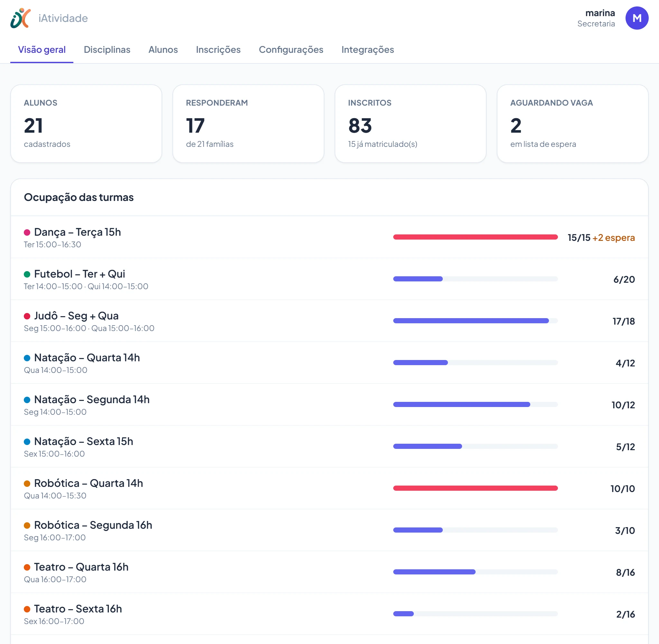
Task: Select Teatro – Sexta 16h title
Action: (78, 609)
